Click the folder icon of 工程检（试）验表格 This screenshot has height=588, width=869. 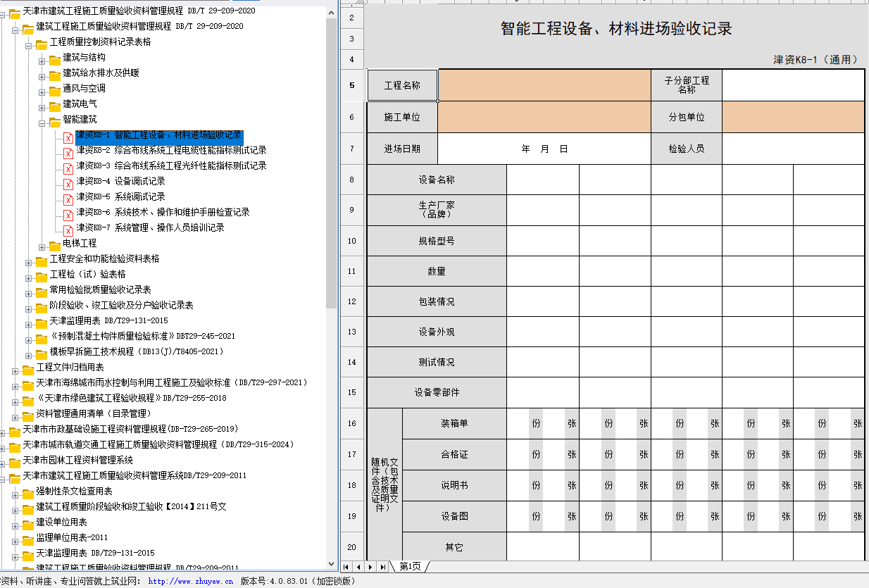click(42, 276)
